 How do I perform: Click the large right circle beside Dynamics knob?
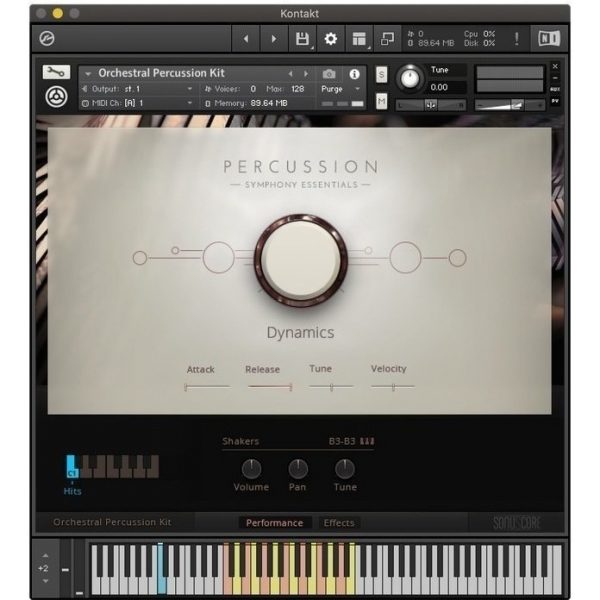pyautogui.click(x=406, y=258)
